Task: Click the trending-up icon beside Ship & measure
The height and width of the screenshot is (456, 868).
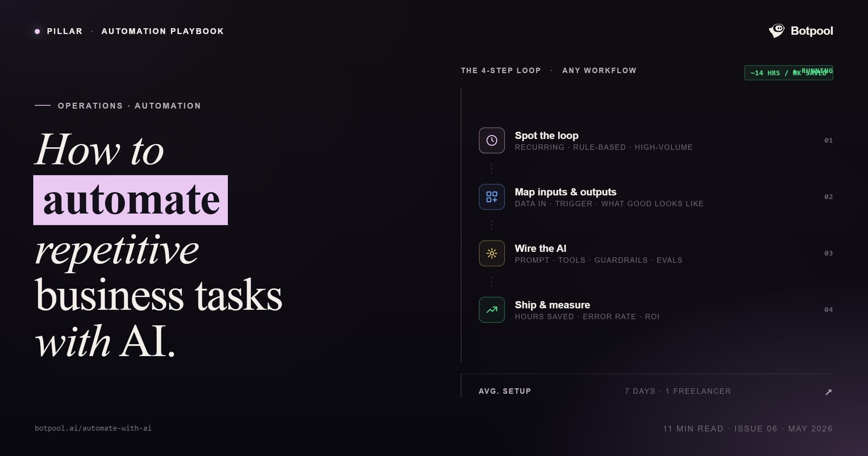Action: [492, 310]
